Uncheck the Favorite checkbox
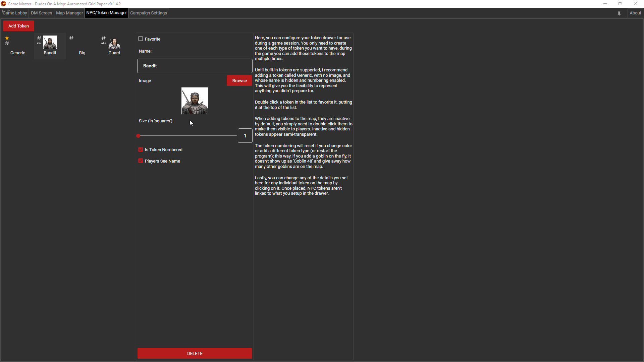 [x=141, y=39]
